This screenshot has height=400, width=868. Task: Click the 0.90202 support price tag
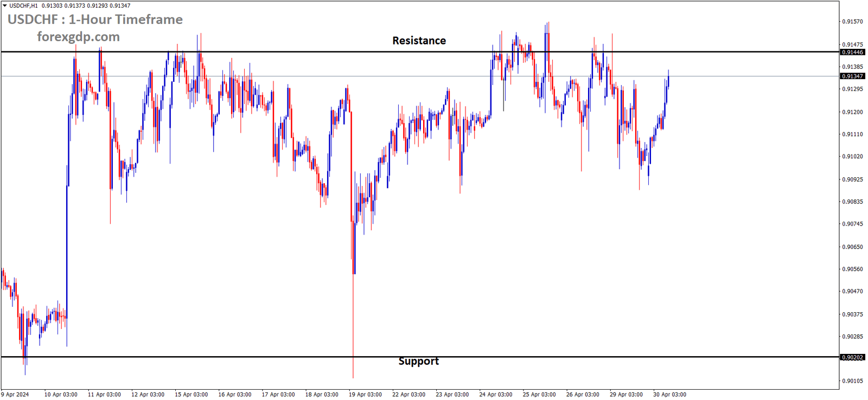[x=852, y=357]
